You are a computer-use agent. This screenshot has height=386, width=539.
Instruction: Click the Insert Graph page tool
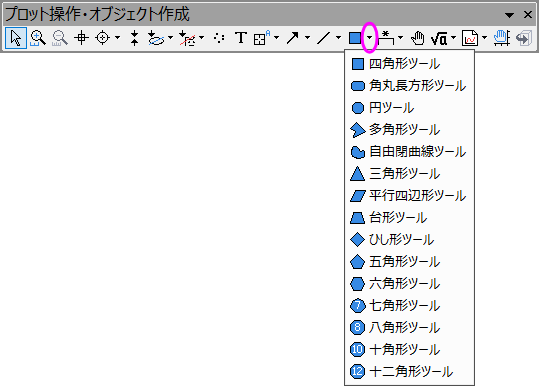click(470, 38)
